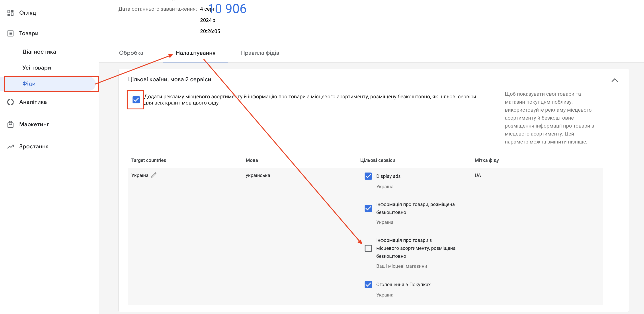Image resolution: width=644 pixels, height=314 pixels.
Task: Open the Огляд menu item label
Action: (27, 13)
